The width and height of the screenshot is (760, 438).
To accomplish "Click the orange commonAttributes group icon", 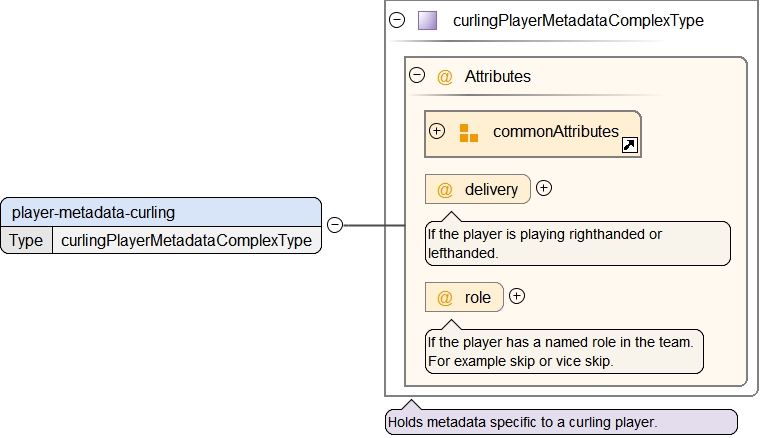I will 468,133.
